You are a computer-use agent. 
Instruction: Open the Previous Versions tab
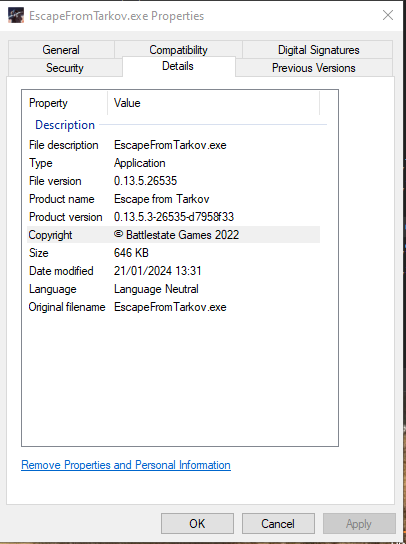[x=314, y=68]
